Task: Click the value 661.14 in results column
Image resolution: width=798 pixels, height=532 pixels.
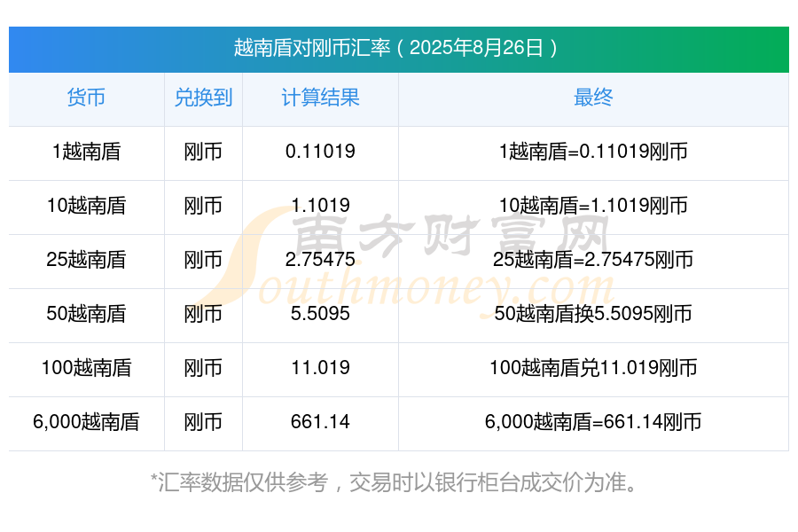Action: click(320, 422)
